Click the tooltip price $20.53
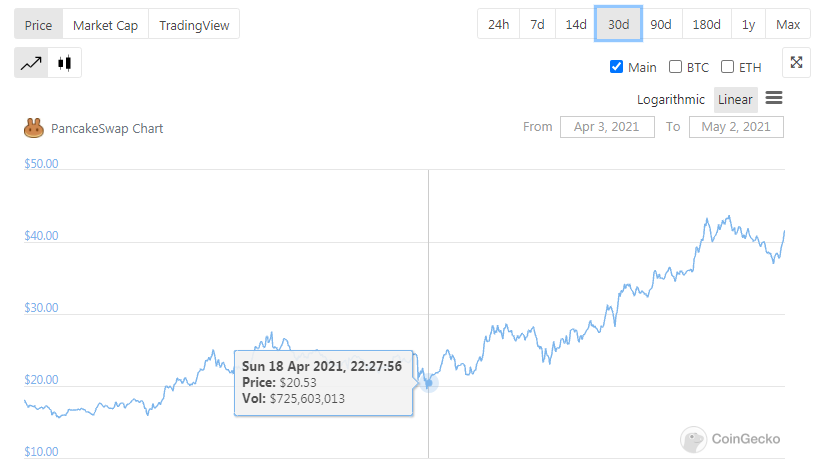 (x=298, y=383)
